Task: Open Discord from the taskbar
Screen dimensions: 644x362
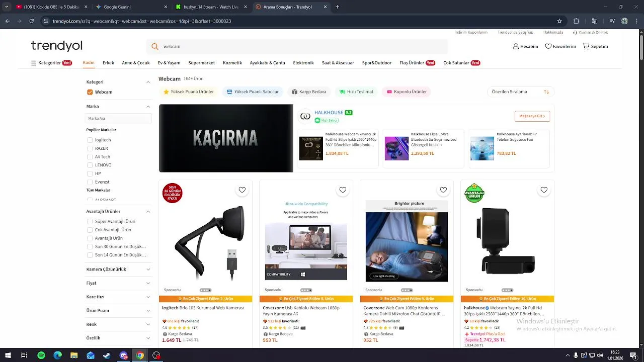Action: pyautogui.click(x=123, y=355)
